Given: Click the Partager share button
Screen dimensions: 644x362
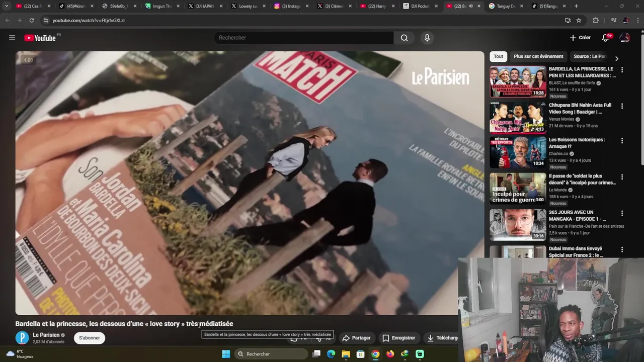Looking at the screenshot, I should tap(356, 338).
